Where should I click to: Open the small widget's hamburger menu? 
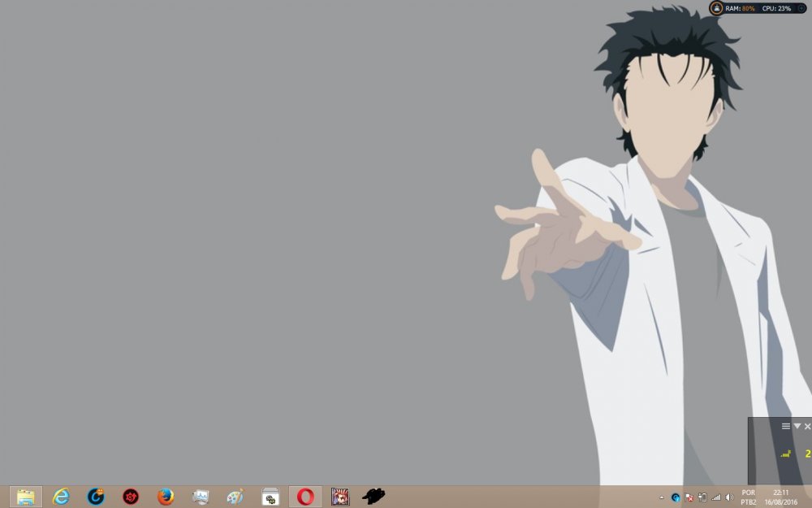click(785, 426)
